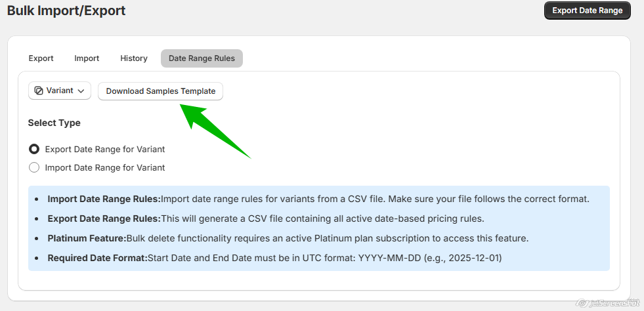Click the JetScreenshot watermark logo

605,303
